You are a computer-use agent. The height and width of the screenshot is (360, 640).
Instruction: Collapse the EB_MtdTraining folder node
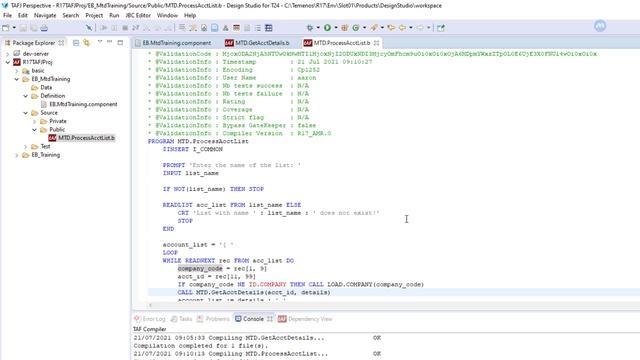(17, 79)
